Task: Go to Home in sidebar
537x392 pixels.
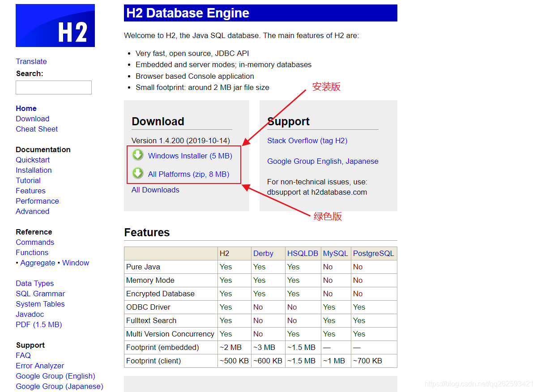Action: pyautogui.click(x=26, y=108)
